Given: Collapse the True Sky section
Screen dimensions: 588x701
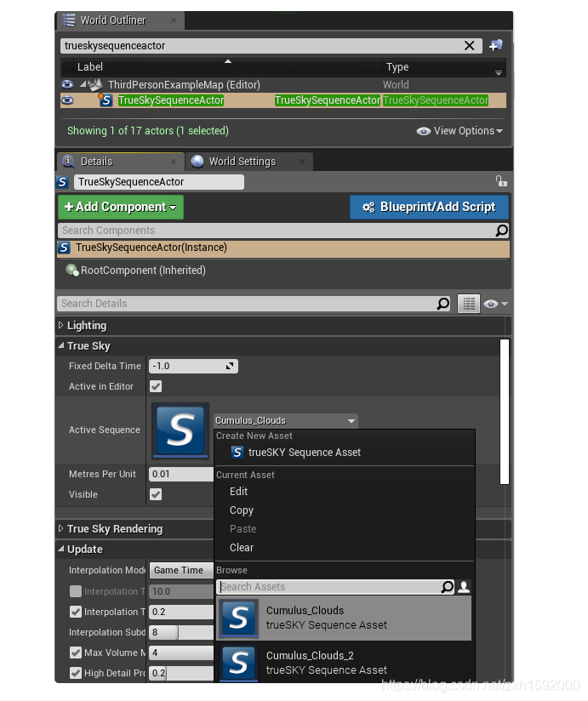Looking at the screenshot, I should point(60,345).
